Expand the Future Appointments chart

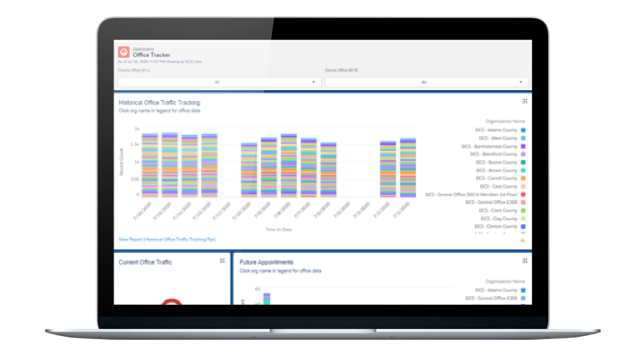524,261
